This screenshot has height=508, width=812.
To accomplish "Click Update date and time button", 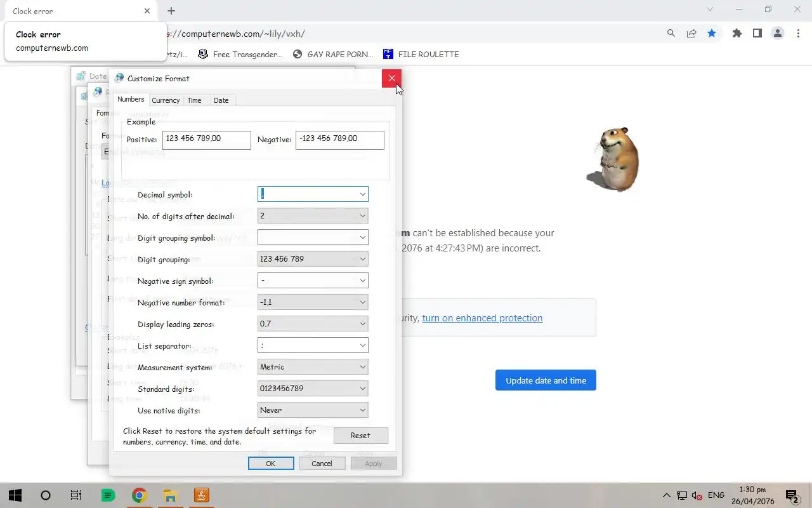I will point(546,380).
